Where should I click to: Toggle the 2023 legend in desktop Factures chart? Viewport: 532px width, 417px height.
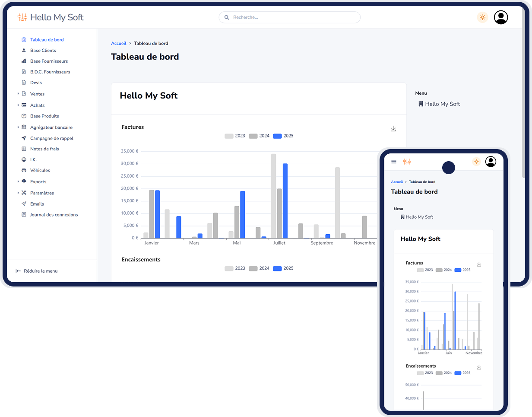(235, 136)
